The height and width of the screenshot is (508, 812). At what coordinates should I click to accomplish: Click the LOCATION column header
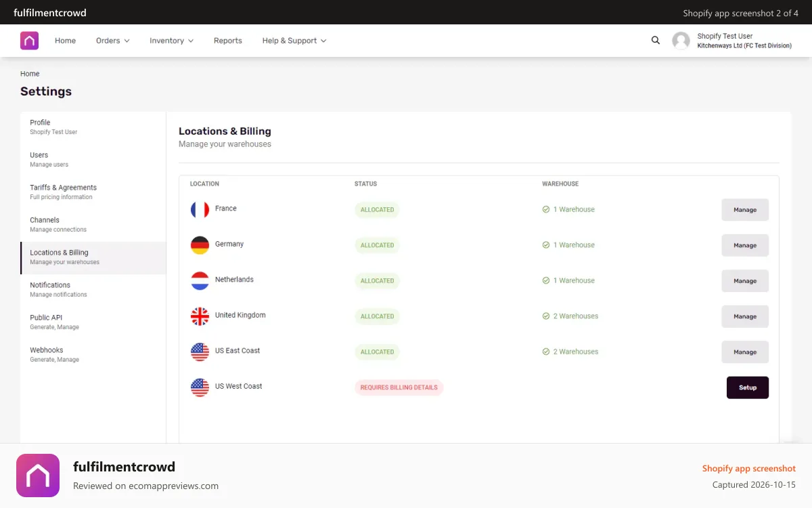click(204, 184)
